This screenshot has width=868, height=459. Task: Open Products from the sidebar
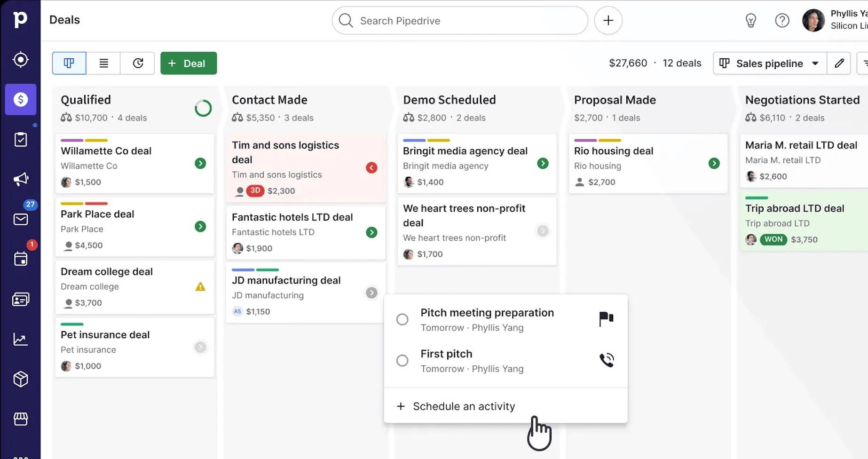[x=21, y=379]
